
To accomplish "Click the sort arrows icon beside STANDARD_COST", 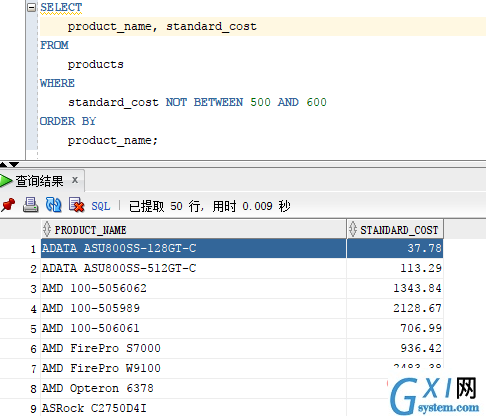I will 353,229.
